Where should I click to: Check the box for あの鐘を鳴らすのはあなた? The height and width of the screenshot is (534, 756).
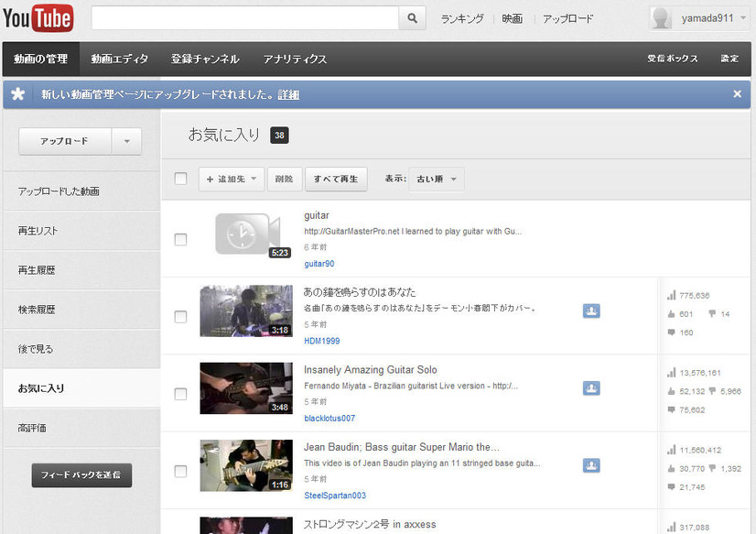[x=180, y=316]
